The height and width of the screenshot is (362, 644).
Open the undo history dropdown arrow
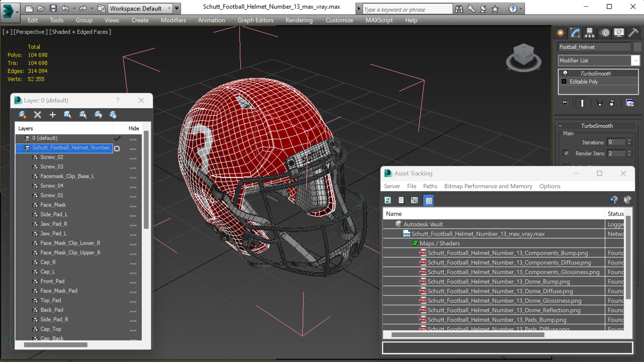(x=74, y=8)
